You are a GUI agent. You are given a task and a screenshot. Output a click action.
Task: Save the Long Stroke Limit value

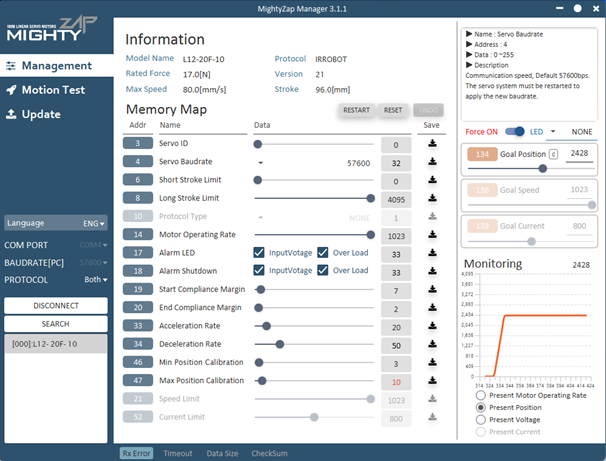pos(432,198)
